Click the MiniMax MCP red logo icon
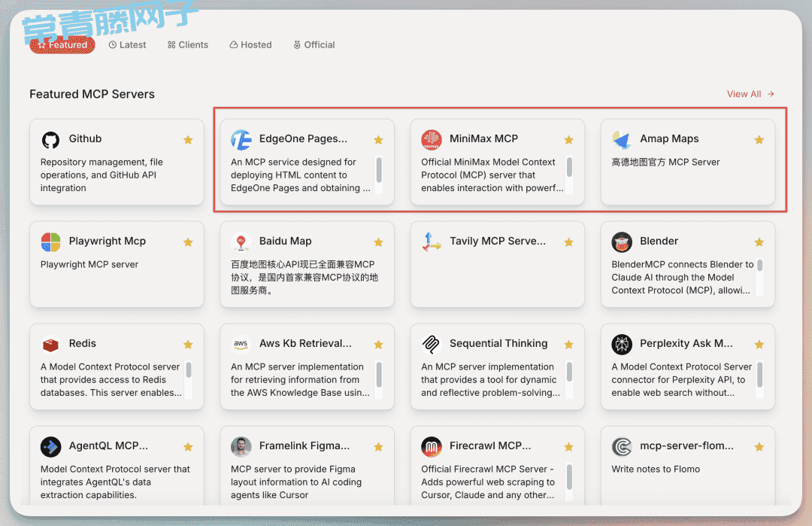Image resolution: width=812 pixels, height=526 pixels. click(432, 140)
